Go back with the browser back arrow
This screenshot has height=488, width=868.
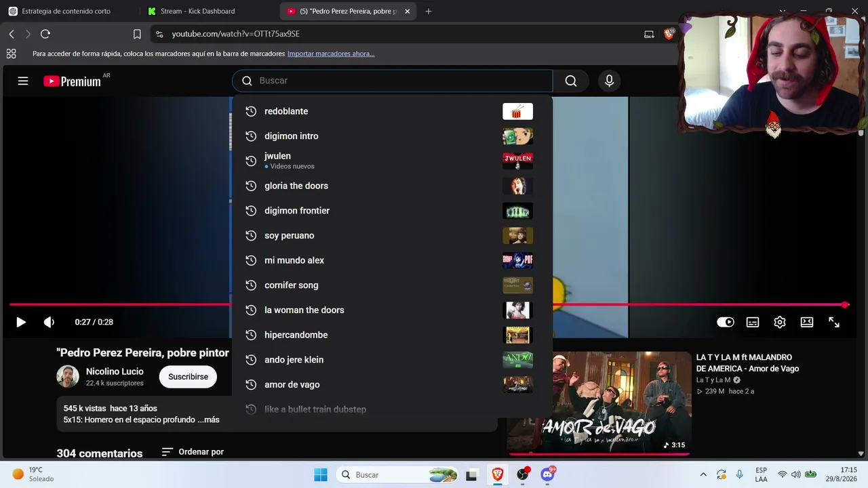pos(12,34)
